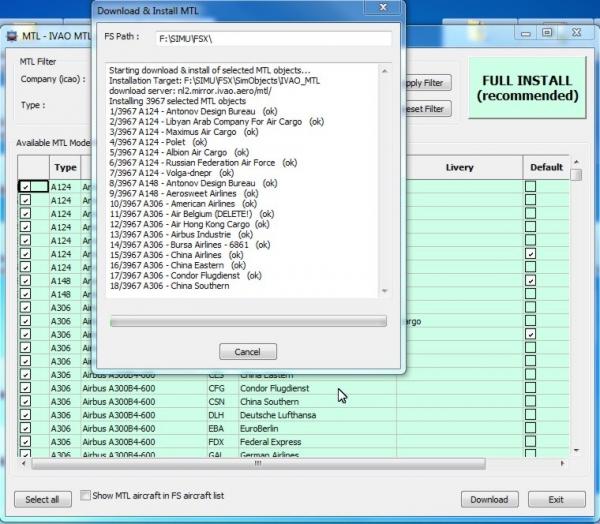
Task: Minimize the MTL main window
Action: tap(526, 33)
